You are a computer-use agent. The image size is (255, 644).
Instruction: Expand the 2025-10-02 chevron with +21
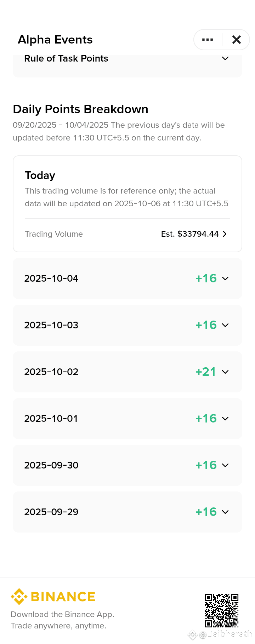tap(225, 372)
